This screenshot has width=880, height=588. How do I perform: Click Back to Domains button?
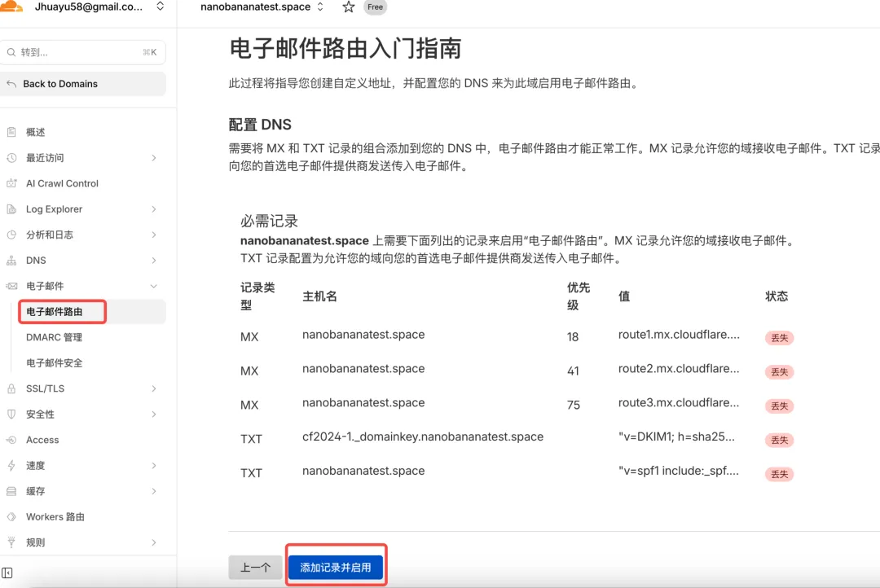click(83, 84)
